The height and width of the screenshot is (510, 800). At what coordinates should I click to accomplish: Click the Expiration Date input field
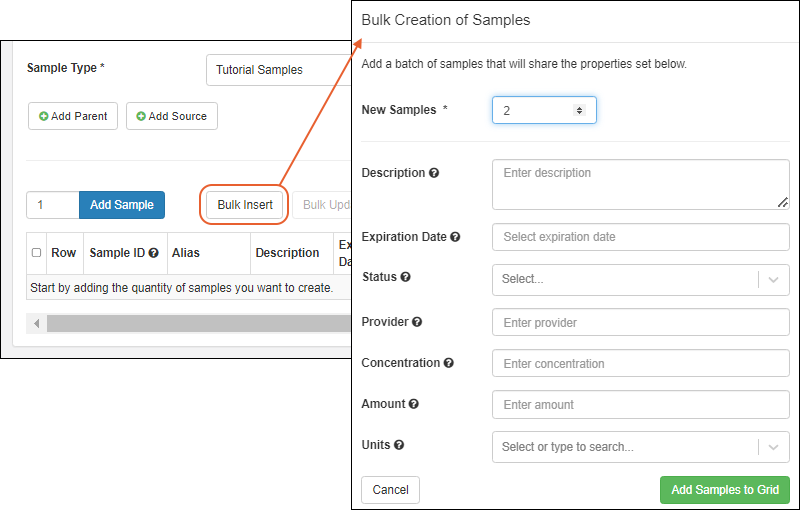pos(640,237)
